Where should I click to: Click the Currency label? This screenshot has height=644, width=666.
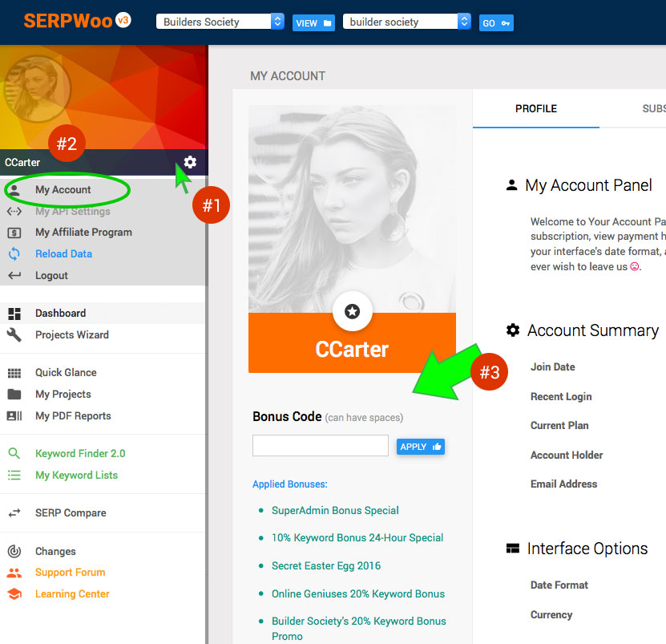pos(551,615)
